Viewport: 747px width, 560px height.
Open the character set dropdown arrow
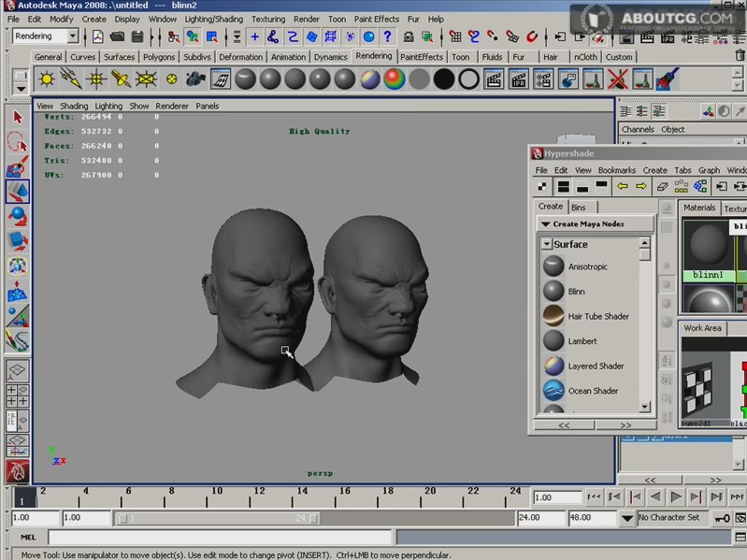click(x=627, y=518)
